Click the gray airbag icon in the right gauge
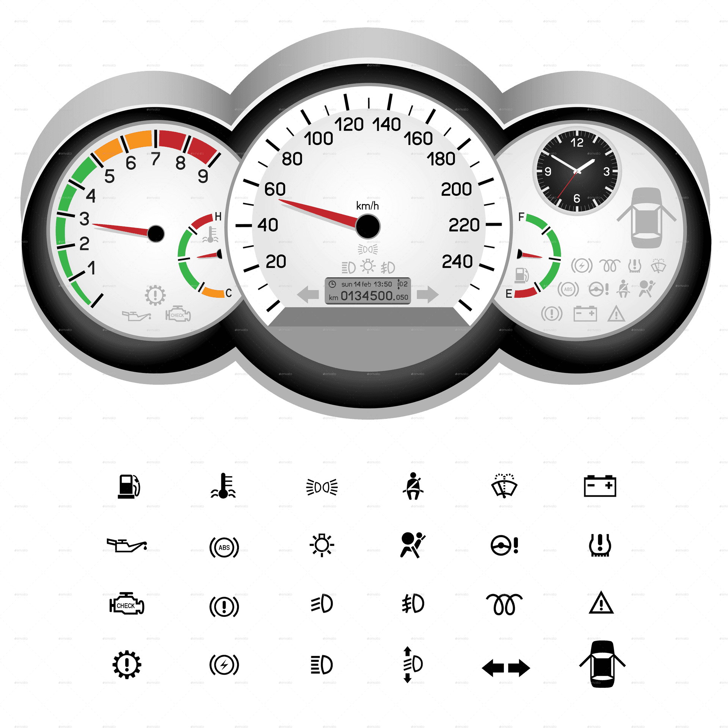This screenshot has width=728, height=728. pyautogui.click(x=647, y=289)
